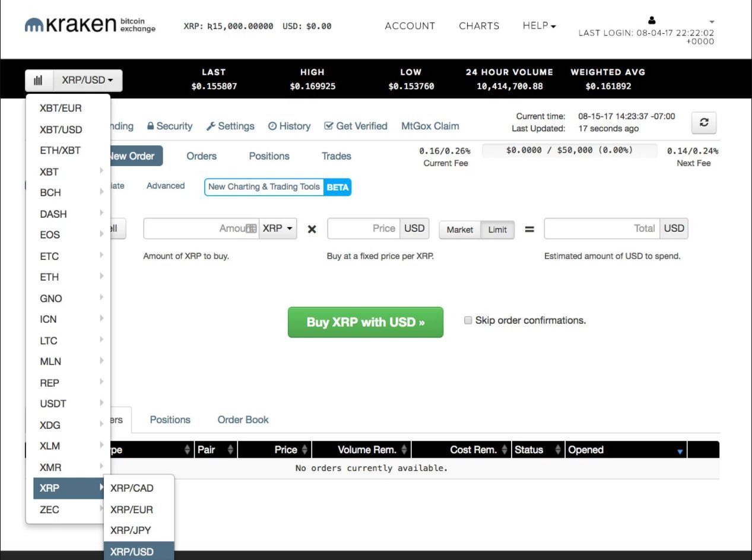Enable Skip order confirmations checkbox
Screen dimensions: 752x560
click(468, 320)
